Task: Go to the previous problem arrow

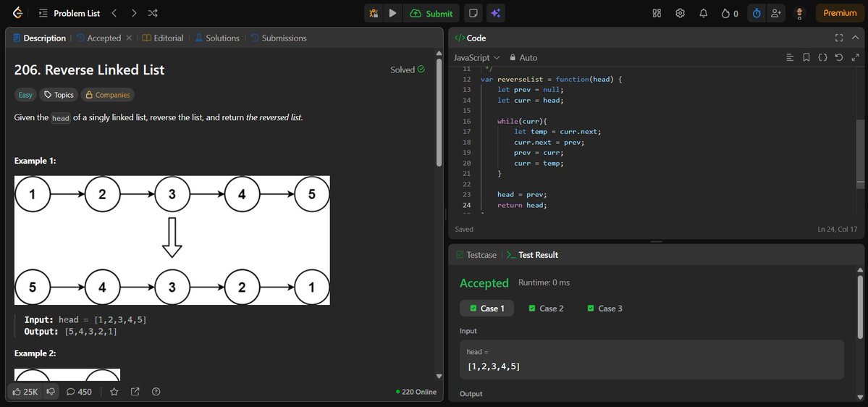Action: [x=114, y=13]
